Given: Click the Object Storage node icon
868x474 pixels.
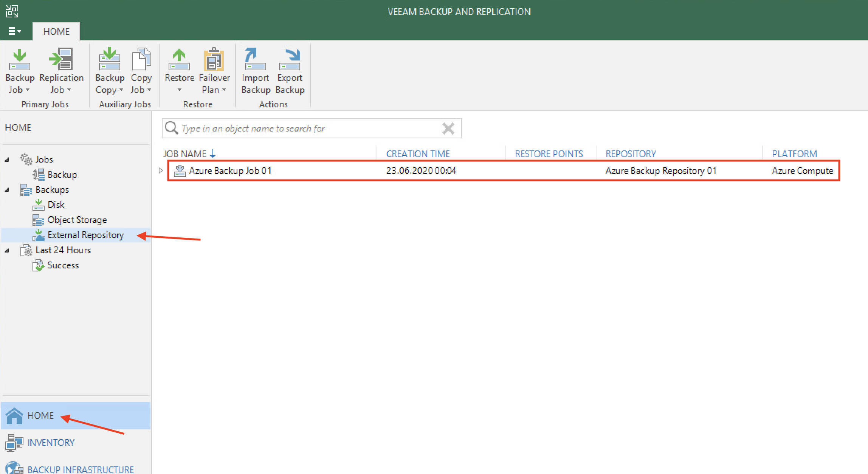Looking at the screenshot, I should [38, 220].
